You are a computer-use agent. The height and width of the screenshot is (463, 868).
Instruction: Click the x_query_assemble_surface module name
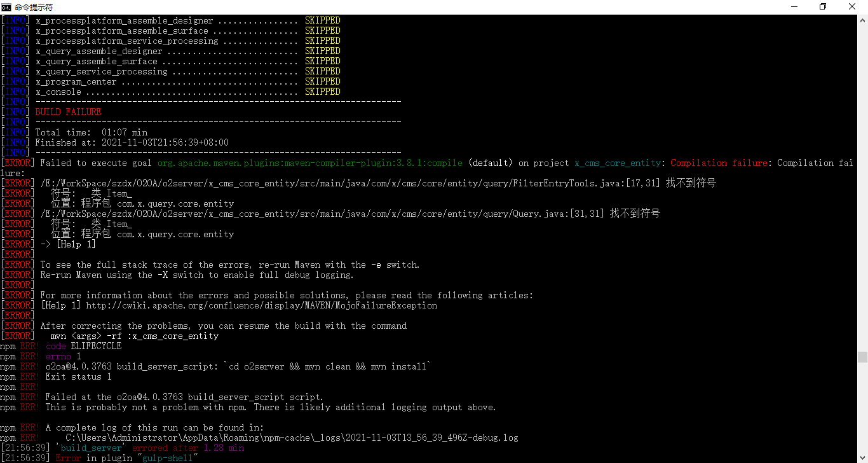click(97, 61)
